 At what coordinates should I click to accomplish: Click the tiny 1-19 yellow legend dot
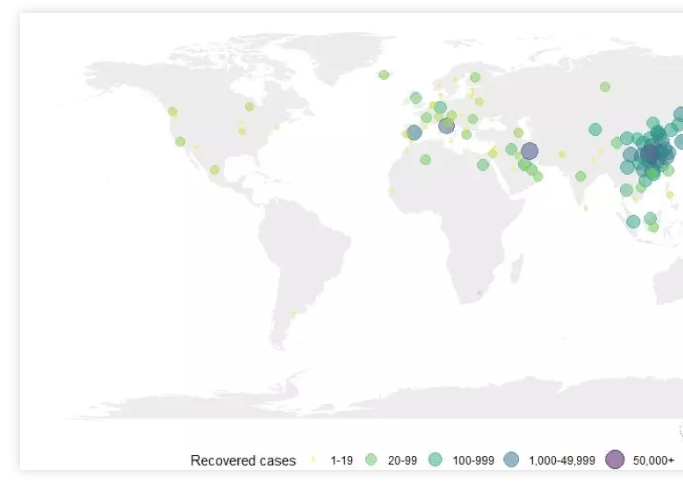coord(313,460)
